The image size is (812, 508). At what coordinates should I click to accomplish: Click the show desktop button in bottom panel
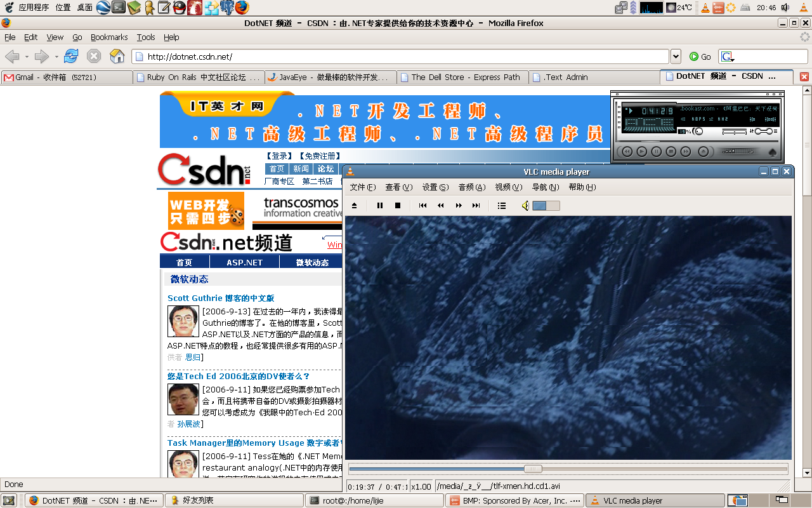point(8,500)
